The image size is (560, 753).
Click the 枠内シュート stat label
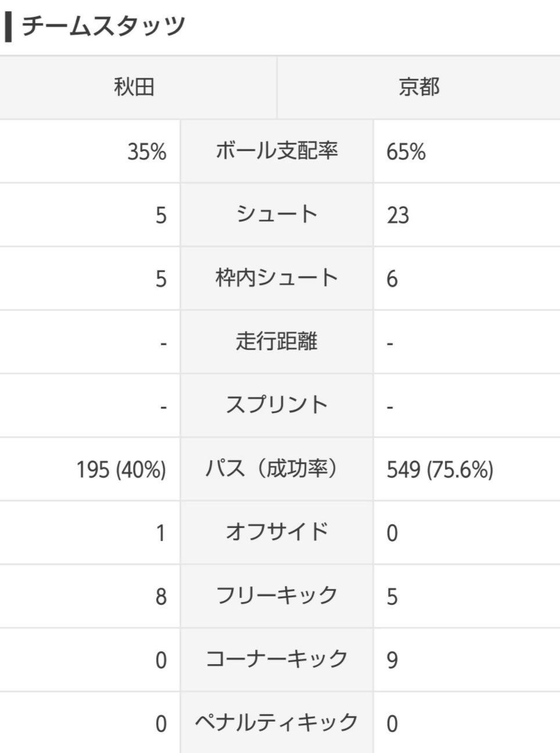[x=277, y=278]
